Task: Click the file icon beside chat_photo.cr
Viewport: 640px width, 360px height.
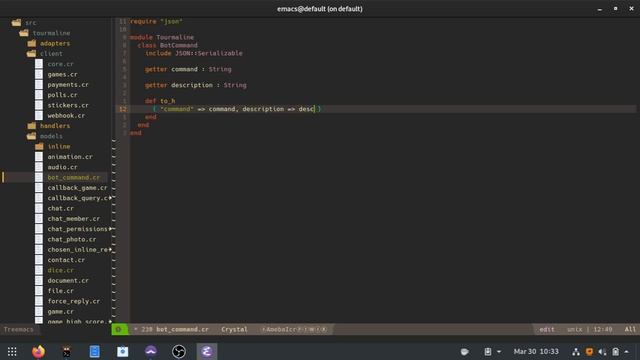Action: (x=39, y=239)
